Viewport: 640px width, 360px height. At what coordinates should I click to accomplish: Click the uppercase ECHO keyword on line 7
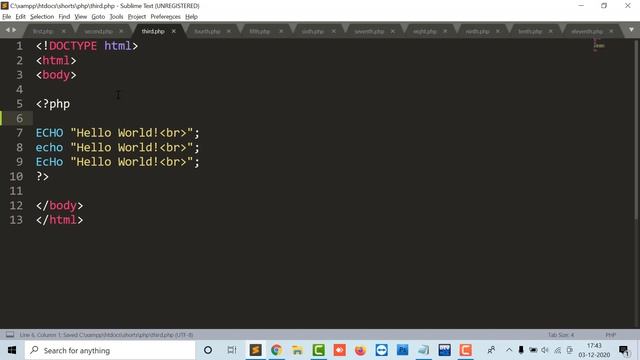point(49,133)
